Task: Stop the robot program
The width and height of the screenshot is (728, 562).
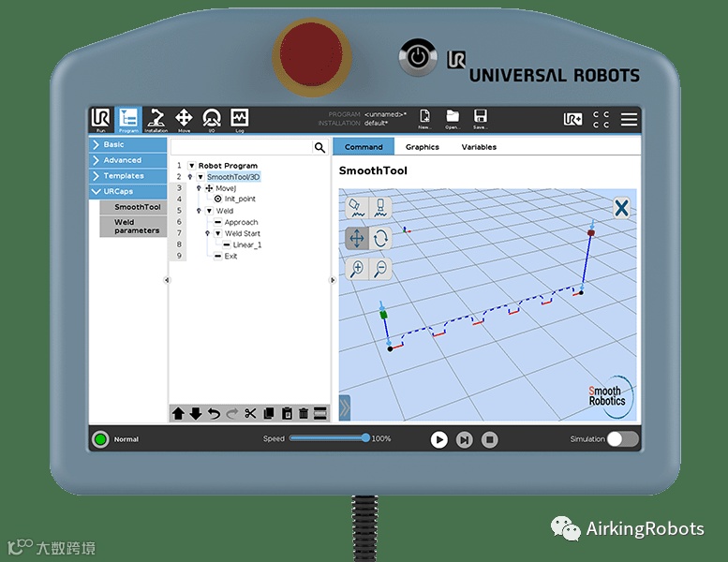Action: click(489, 439)
